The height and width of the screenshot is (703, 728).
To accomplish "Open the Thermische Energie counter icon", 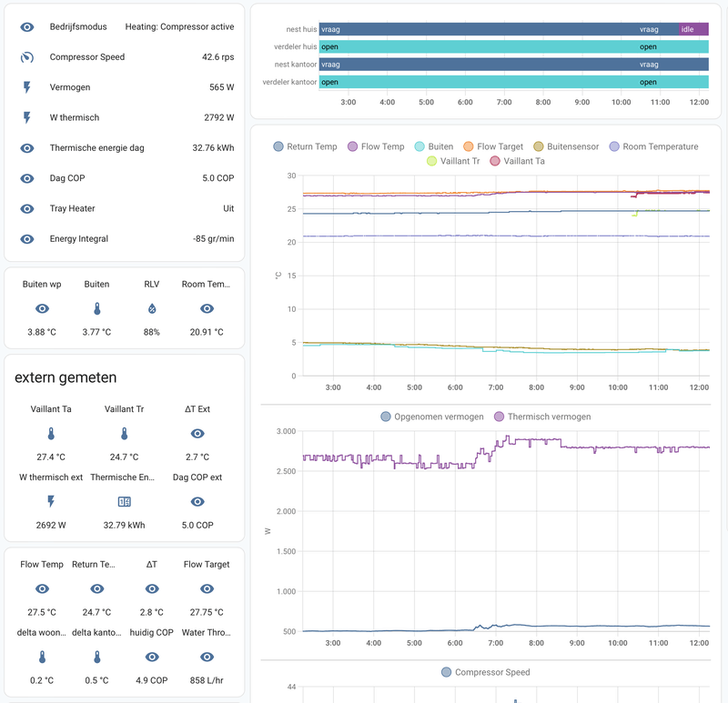I will [125, 501].
